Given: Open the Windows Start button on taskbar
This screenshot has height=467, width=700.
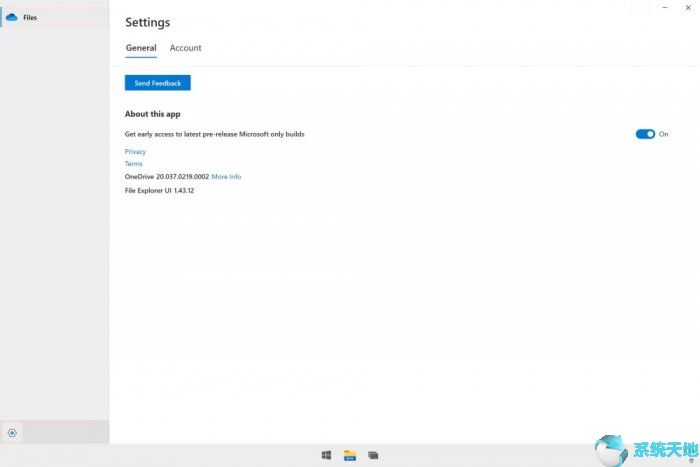Looking at the screenshot, I should coord(326,455).
